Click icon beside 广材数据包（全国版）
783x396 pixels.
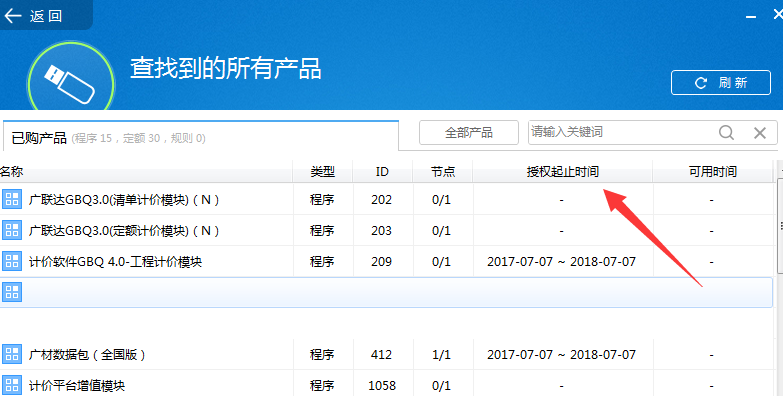[12, 354]
